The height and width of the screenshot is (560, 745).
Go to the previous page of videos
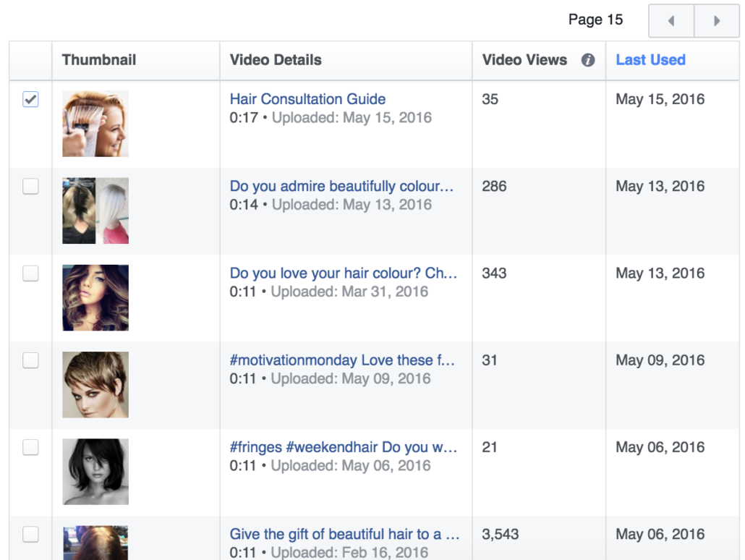pyautogui.click(x=671, y=20)
